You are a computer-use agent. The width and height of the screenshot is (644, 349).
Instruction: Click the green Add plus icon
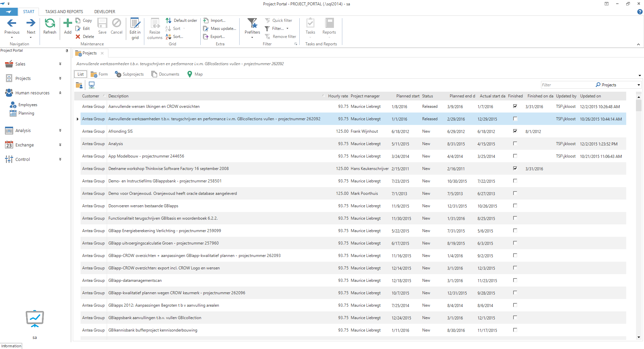coord(68,24)
